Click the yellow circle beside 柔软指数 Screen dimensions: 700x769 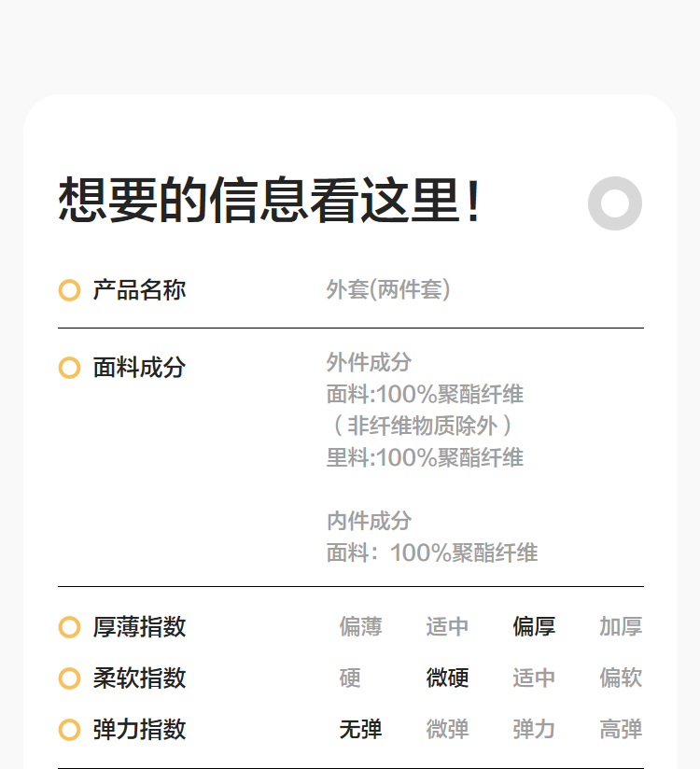point(69,678)
